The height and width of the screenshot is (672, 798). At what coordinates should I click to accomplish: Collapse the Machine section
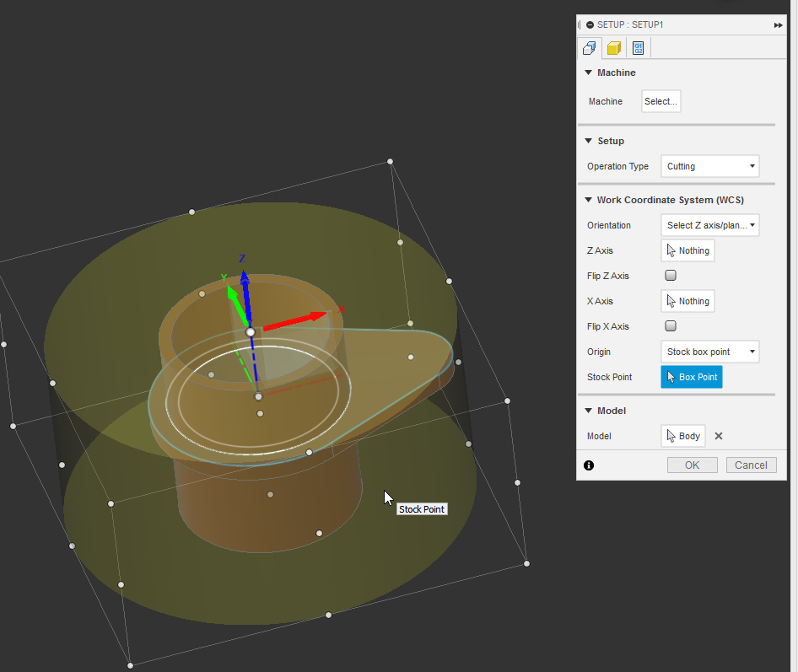588,73
